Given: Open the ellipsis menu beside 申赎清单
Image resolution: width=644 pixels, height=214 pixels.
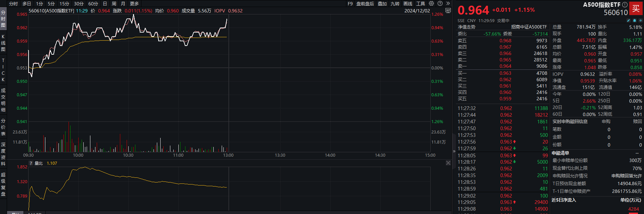Looking at the screenshot, I should tap(637, 153).
